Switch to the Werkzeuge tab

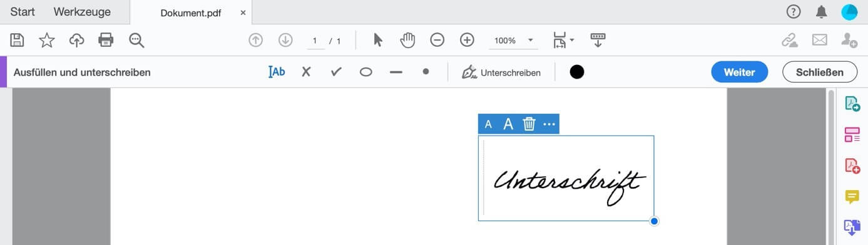click(82, 12)
